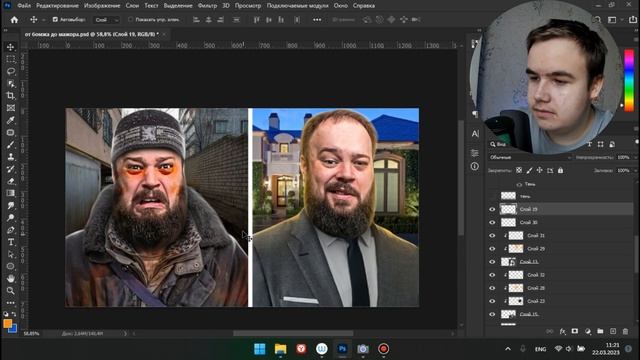Select the Eraser tool

click(11, 181)
